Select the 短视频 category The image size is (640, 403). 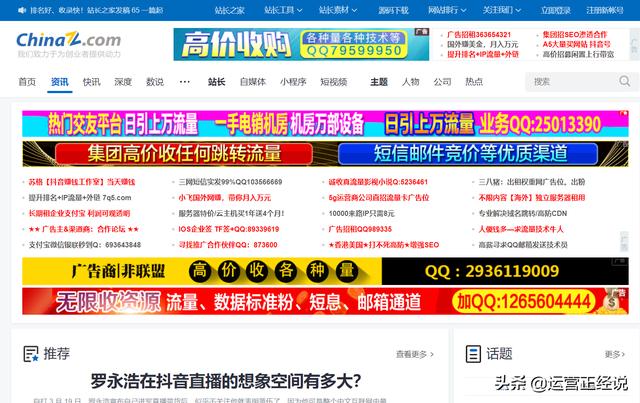[333, 82]
